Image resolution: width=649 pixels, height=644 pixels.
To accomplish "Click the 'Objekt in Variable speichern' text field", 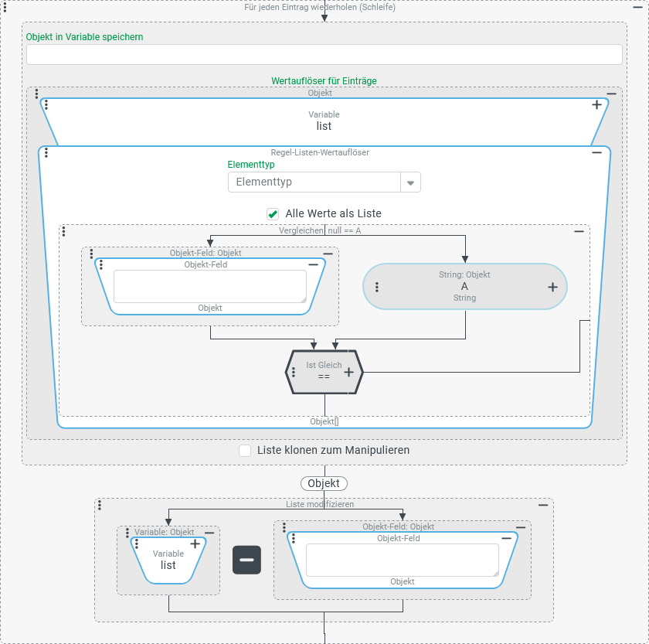I will tap(324, 55).
